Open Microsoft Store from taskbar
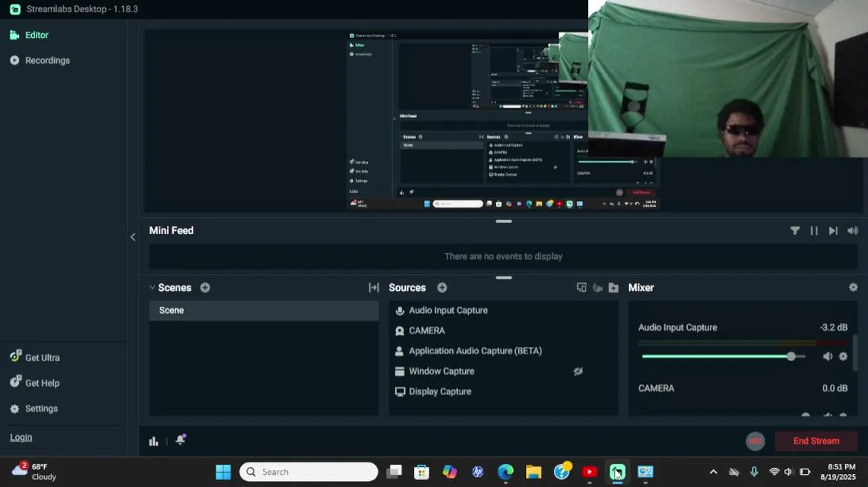 coord(422,472)
